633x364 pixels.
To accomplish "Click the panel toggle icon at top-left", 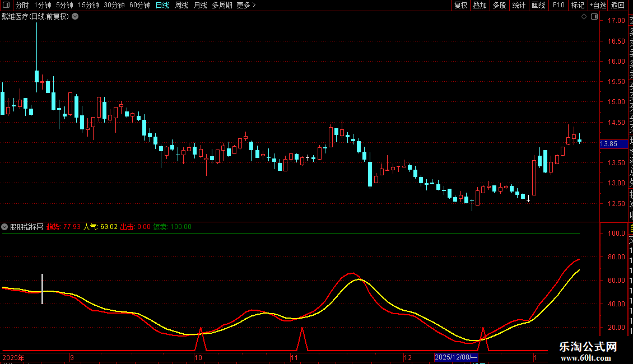I will pos(7,5).
